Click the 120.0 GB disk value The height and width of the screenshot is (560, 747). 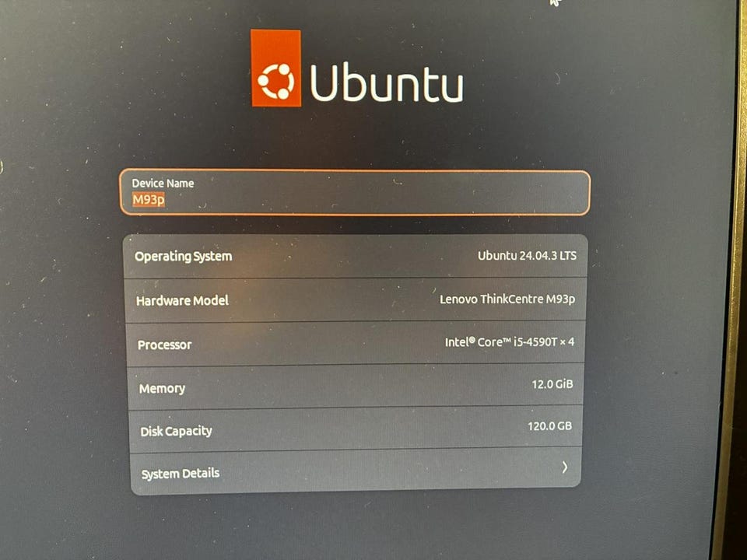coord(550,425)
